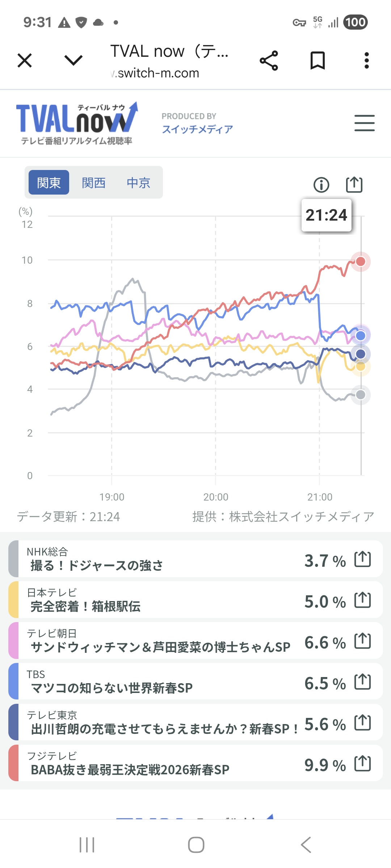This screenshot has height=868, width=391.
Task: Open the スイッチメディア producer link
Action: pyautogui.click(x=197, y=129)
